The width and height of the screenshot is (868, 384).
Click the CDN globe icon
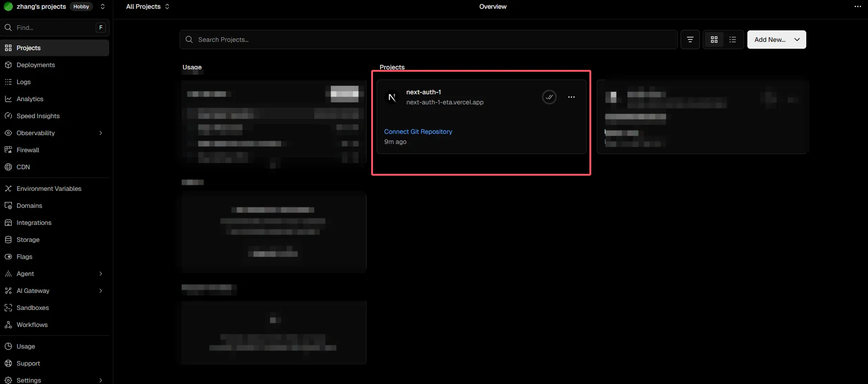[8, 167]
